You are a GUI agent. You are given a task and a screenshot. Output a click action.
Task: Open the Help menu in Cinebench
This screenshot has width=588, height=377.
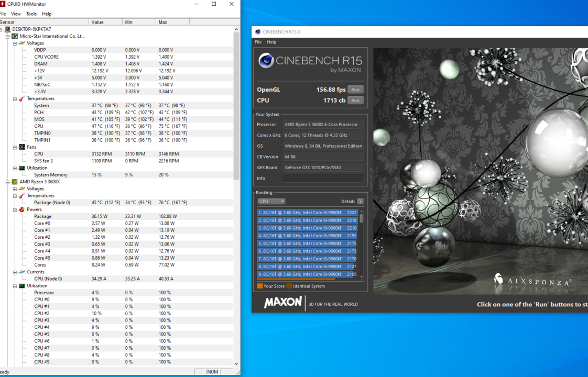point(271,42)
